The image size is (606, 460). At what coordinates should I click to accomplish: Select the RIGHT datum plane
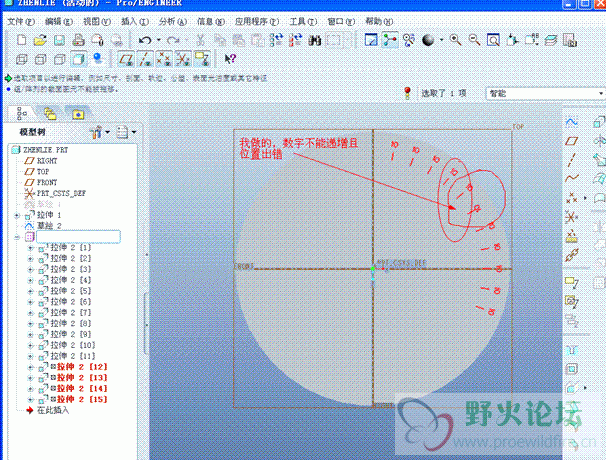click(47, 160)
